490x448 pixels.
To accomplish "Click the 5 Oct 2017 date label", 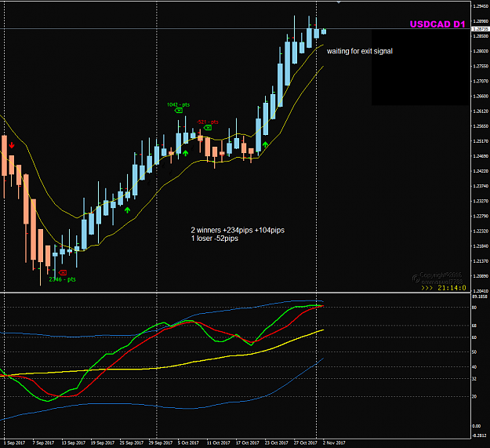I will coord(188,443).
